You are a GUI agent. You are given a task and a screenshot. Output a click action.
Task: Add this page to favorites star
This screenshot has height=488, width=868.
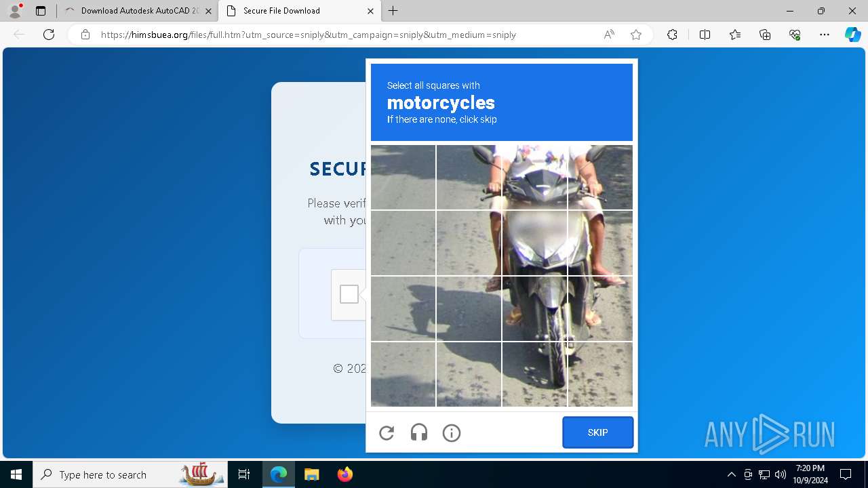click(636, 35)
